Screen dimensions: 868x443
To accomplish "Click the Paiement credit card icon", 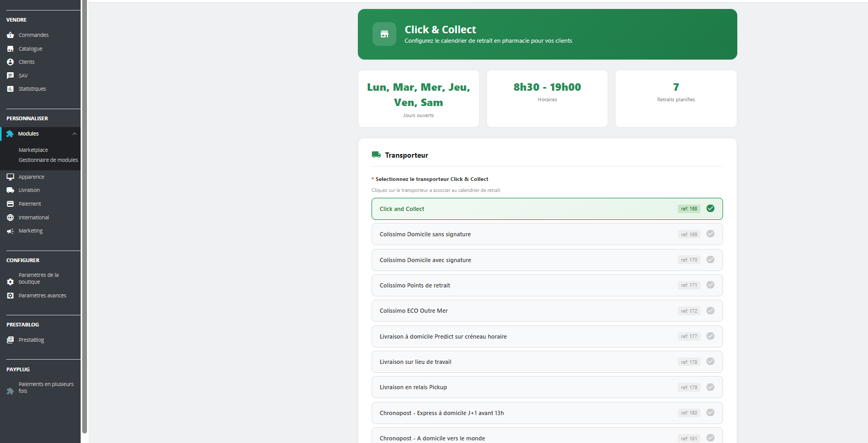I will coord(10,204).
